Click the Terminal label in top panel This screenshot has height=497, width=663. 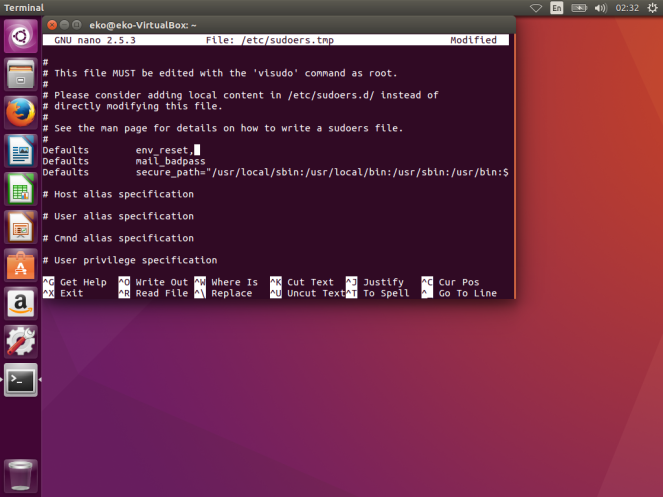point(24,8)
